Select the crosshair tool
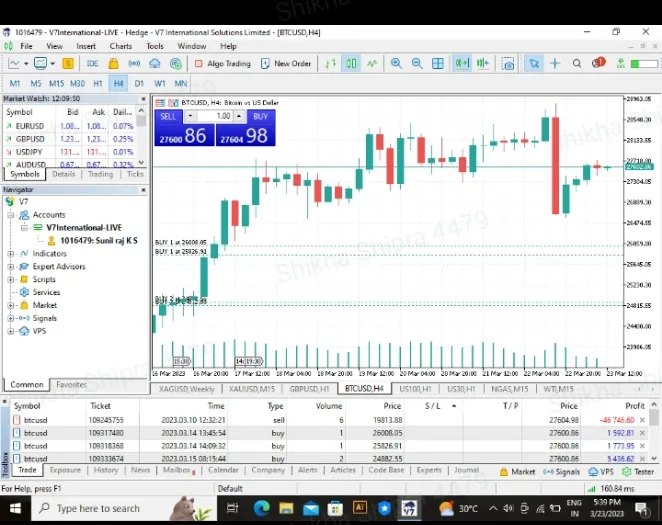 [x=555, y=64]
